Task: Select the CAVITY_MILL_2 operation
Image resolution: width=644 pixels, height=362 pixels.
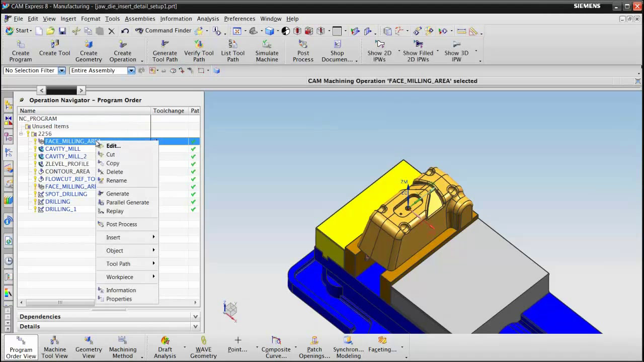Action: 66,156
